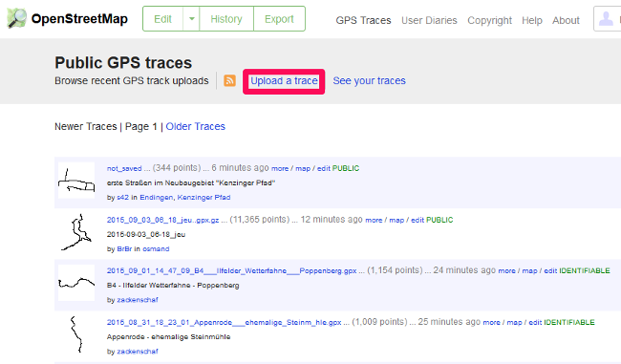Open the Copyright page
This screenshot has height=364, width=621.
[x=489, y=20]
